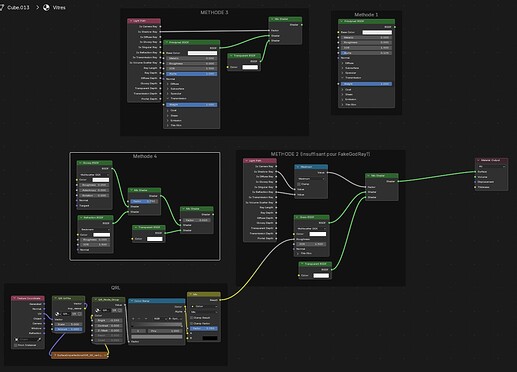The height and width of the screenshot is (372, 517).
Task: Open Multiscatter GGX dropdown on Glossy BSDF
Action: tap(94, 174)
